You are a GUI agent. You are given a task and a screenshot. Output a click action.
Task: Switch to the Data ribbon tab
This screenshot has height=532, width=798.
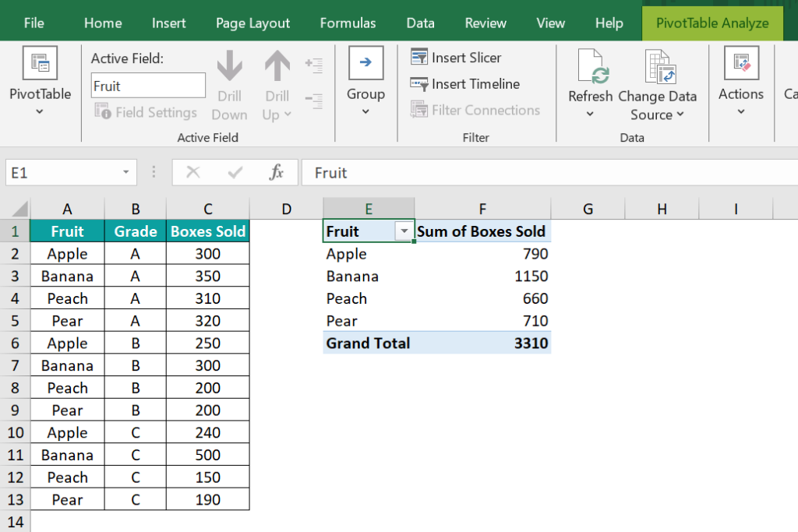click(x=420, y=23)
